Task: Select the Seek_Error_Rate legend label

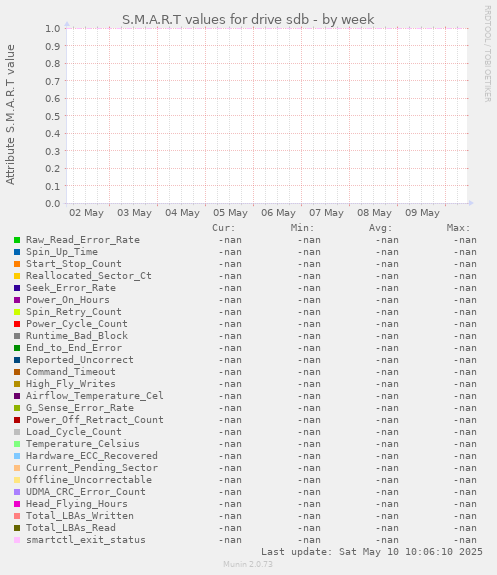Action: [x=71, y=288]
